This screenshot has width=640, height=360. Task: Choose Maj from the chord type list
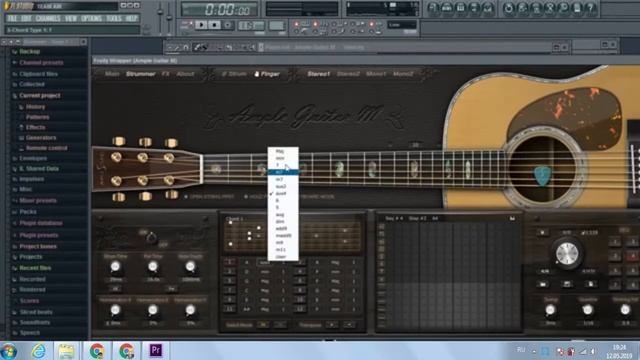pyautogui.click(x=283, y=151)
